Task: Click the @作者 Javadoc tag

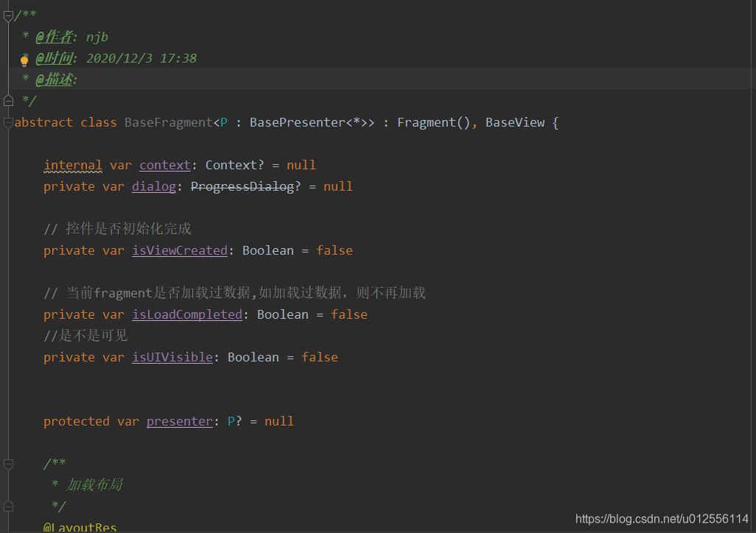Action: [x=53, y=36]
